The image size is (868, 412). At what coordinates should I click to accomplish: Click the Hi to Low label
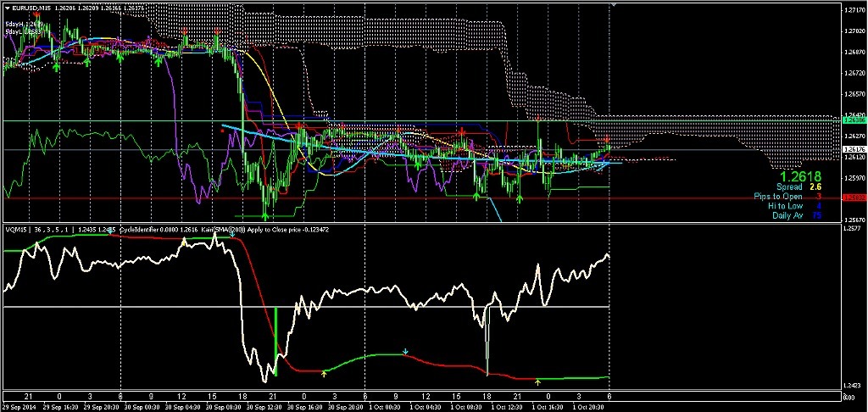(784, 206)
